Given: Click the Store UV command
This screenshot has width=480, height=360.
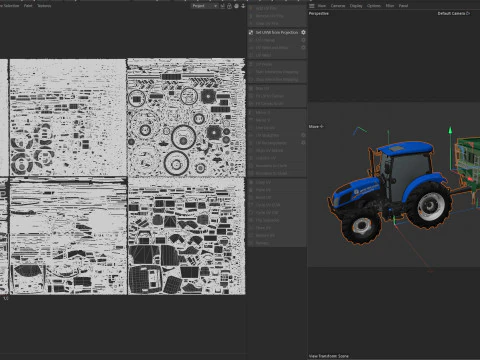Looking at the screenshot, I should pyautogui.click(x=263, y=228).
